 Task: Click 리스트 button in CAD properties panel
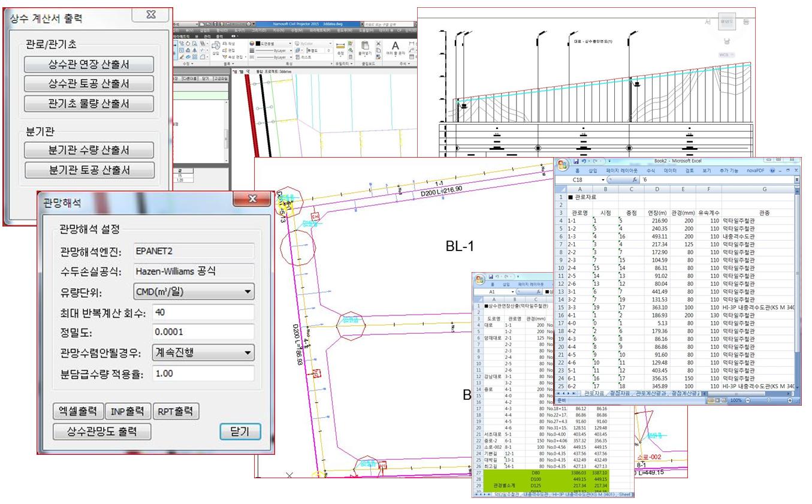click(303, 57)
